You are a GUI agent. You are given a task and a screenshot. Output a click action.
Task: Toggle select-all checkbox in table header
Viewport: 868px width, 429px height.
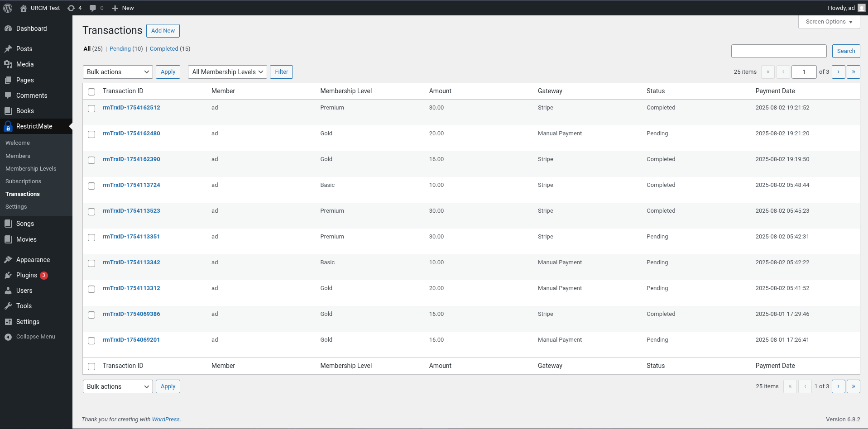[91, 92]
